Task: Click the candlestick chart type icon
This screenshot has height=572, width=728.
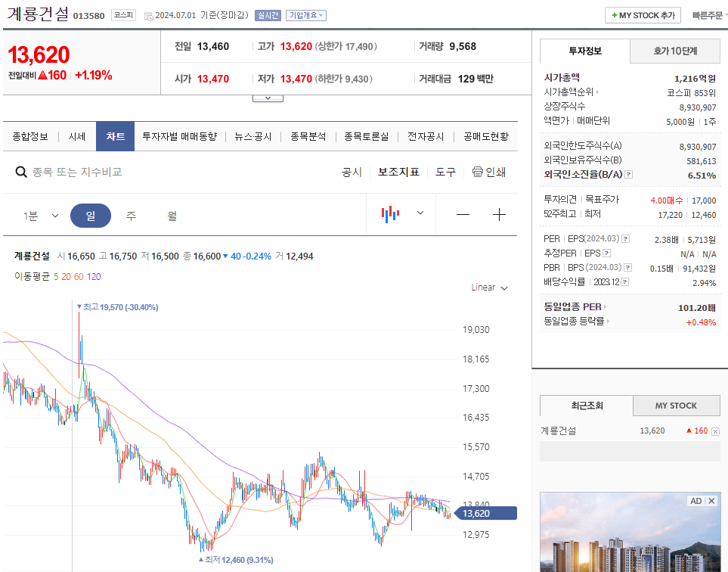Action: tap(390, 214)
